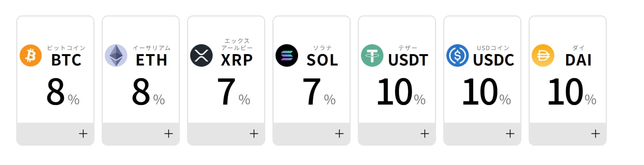Image resolution: width=644 pixels, height=165 pixels.
Task: Click the yellow DAI logo icon
Action: coord(543,55)
